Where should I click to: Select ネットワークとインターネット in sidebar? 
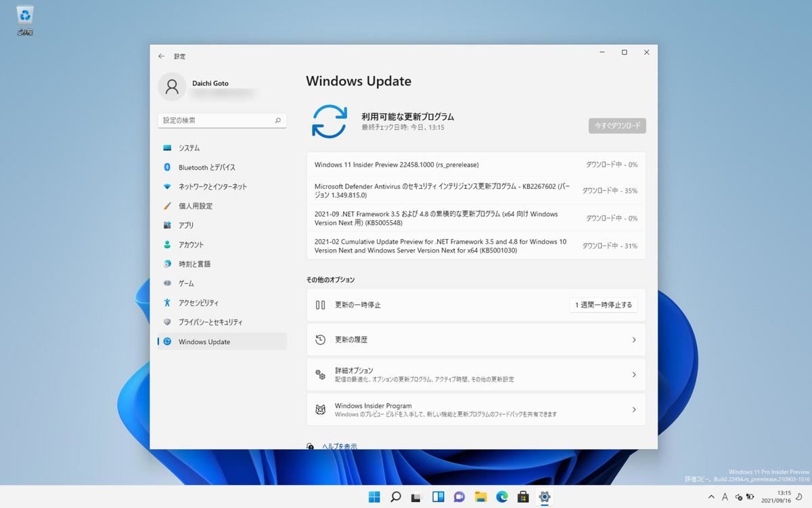[222, 186]
